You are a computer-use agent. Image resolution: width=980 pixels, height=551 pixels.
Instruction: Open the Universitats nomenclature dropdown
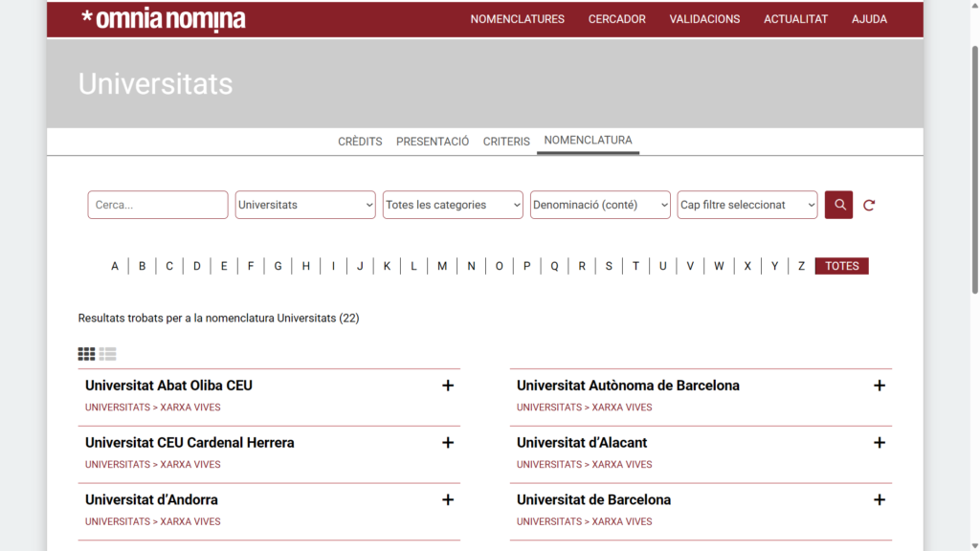[304, 205]
